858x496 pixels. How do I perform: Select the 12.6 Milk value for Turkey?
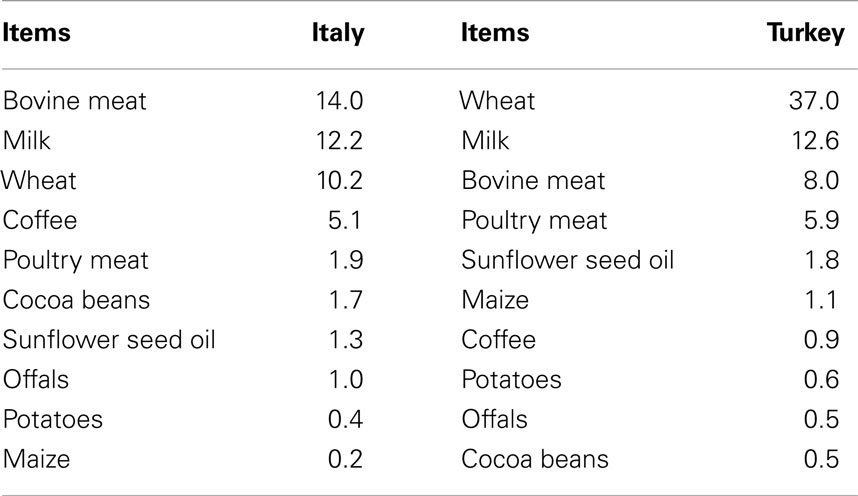pyautogui.click(x=815, y=141)
